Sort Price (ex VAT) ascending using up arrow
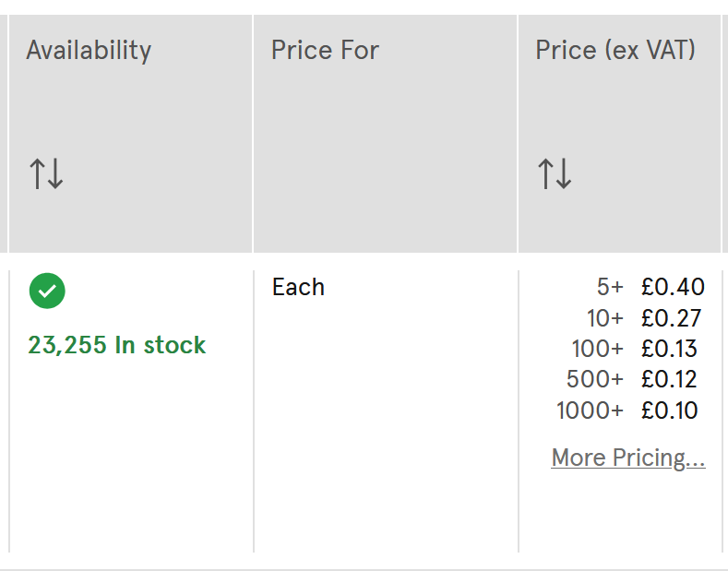 coord(546,173)
